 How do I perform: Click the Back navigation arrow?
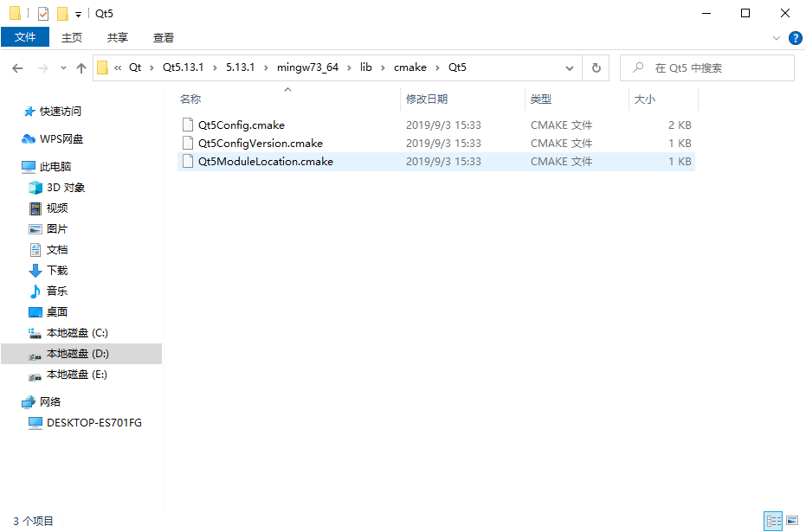(x=17, y=67)
